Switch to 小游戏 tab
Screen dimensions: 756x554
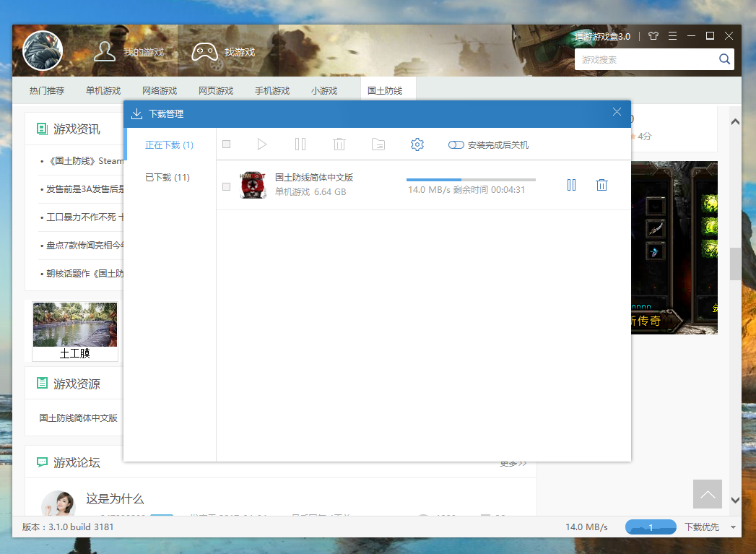click(x=324, y=90)
